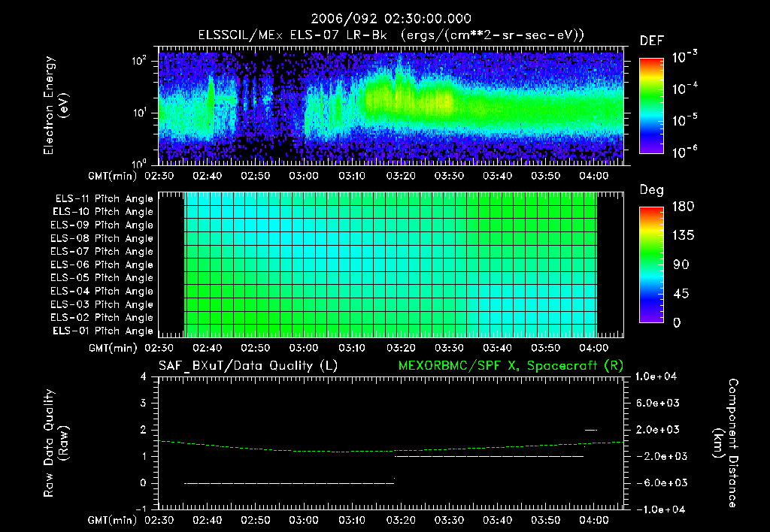Viewport: 770px width, 532px height.
Task: Click 03:20 tick under the electron energy spectrogram
Action: [401, 176]
